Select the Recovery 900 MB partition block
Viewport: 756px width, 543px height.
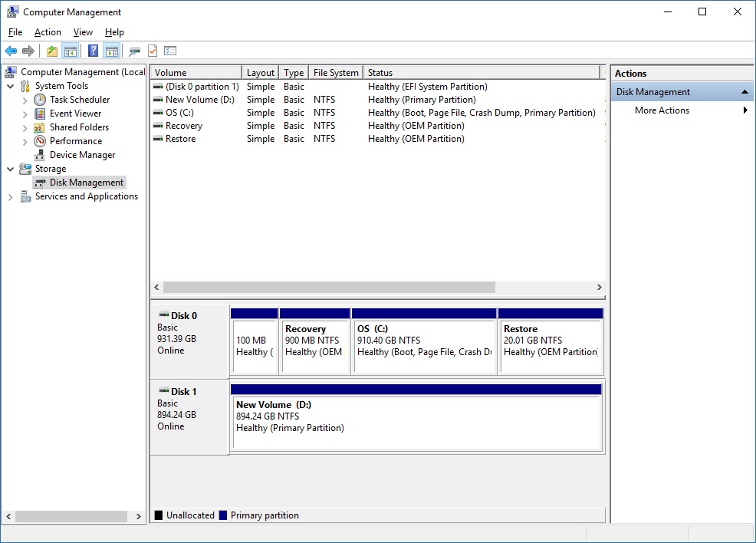[x=315, y=341]
